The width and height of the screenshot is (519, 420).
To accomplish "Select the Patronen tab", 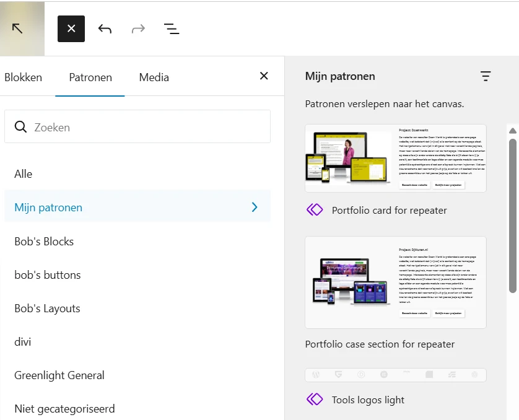I will tap(90, 77).
